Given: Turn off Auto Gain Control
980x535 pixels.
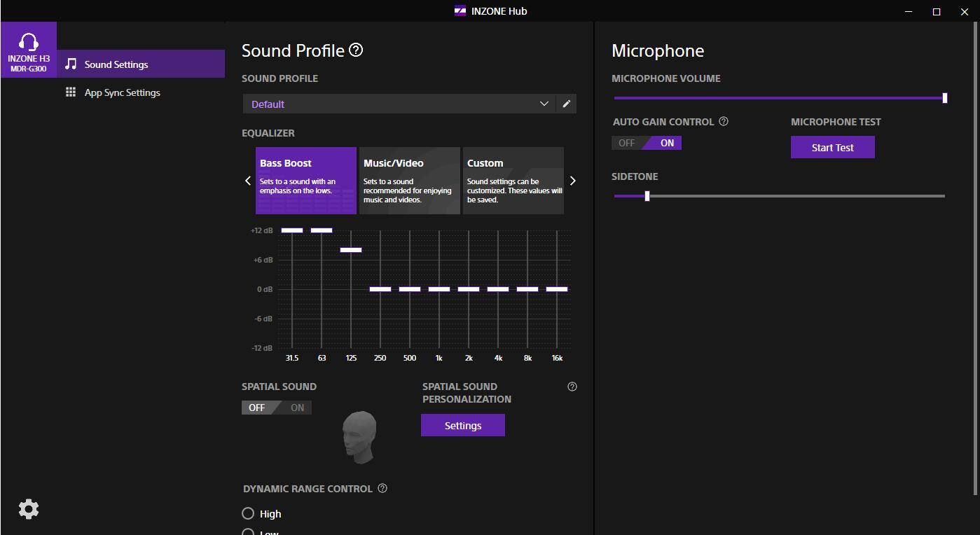Looking at the screenshot, I should point(626,143).
